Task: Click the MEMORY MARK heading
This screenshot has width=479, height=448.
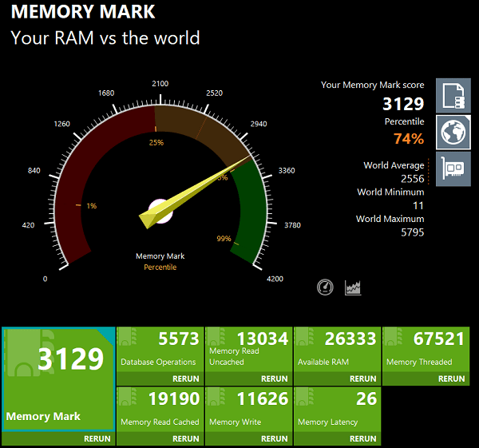Action: coord(83,12)
